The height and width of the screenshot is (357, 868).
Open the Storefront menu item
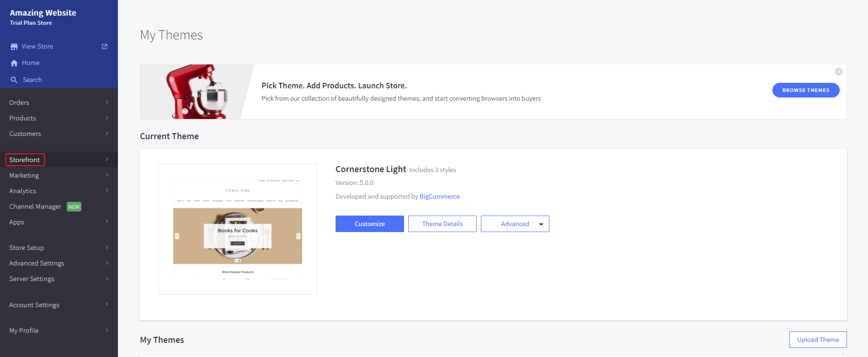[25, 160]
